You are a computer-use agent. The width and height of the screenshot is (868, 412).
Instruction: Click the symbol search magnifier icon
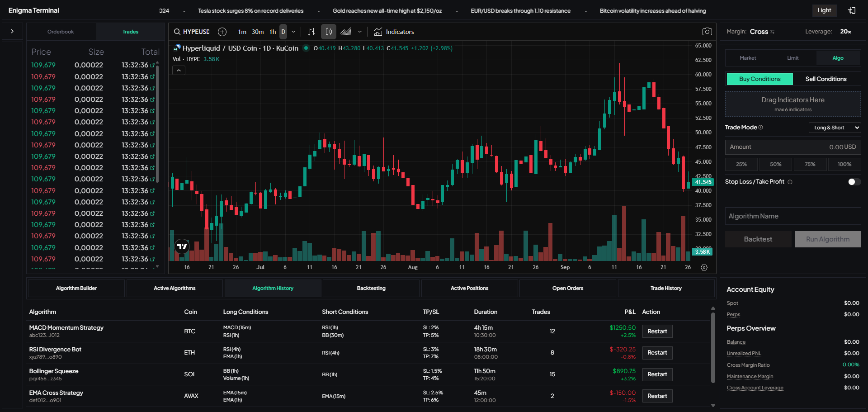pos(176,32)
